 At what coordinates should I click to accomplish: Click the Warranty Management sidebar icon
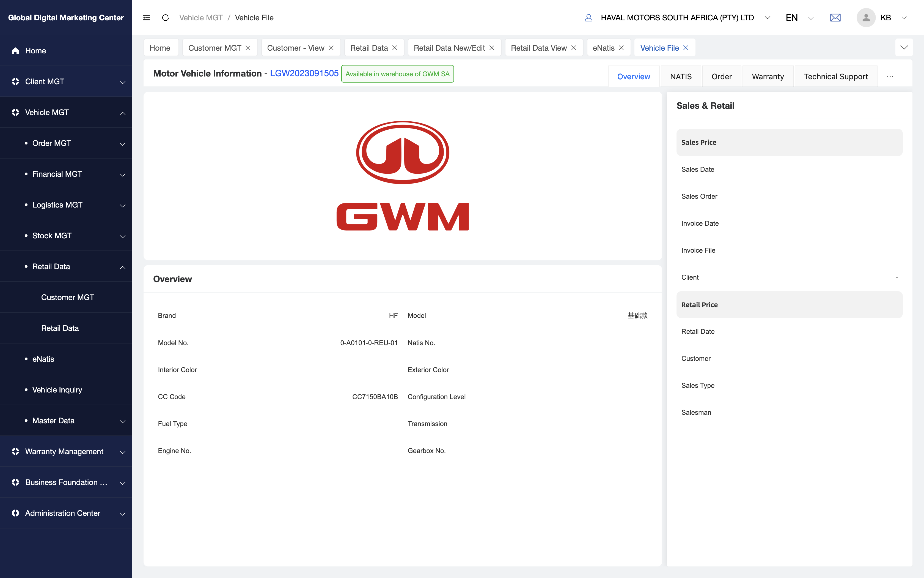(x=15, y=451)
